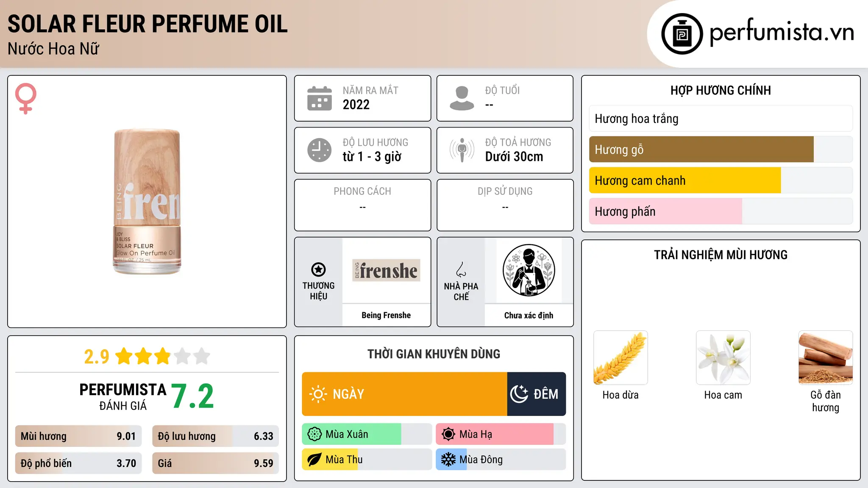Viewport: 868px width, 488px height.
Task: Click the longevity value từ 1 - 3 giờ
Action: 372,157
